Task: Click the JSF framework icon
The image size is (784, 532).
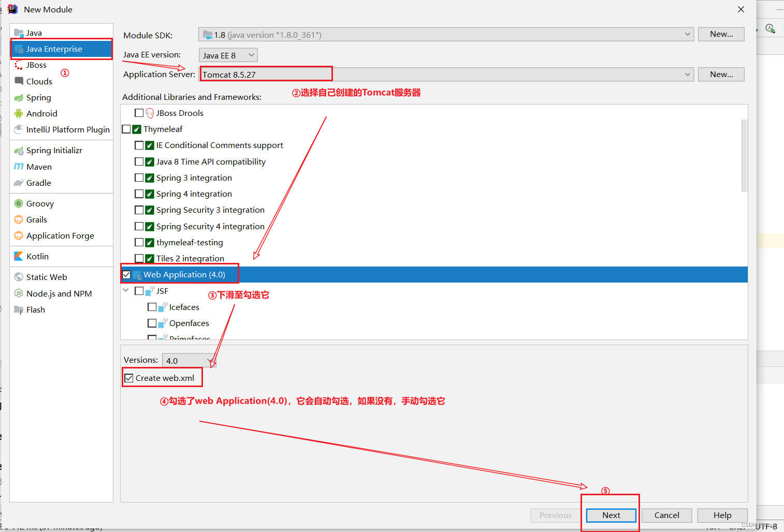Action: pyautogui.click(x=150, y=291)
